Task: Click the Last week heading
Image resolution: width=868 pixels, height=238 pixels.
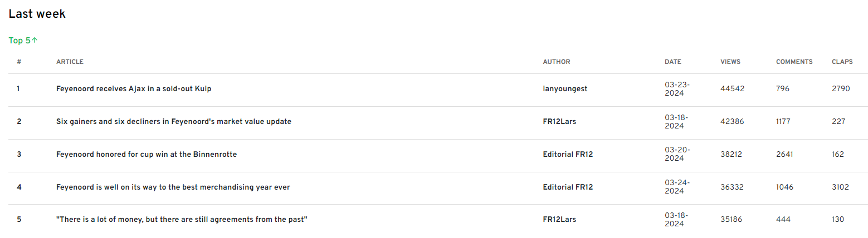Action: pyautogui.click(x=37, y=14)
